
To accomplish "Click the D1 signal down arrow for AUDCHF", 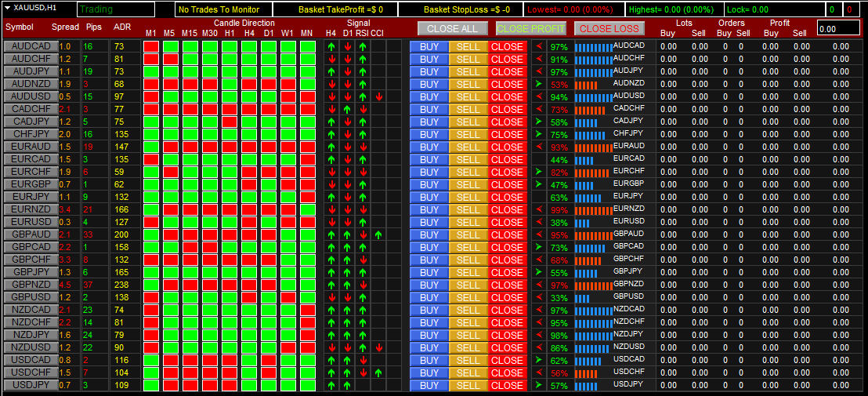I will click(x=347, y=60).
